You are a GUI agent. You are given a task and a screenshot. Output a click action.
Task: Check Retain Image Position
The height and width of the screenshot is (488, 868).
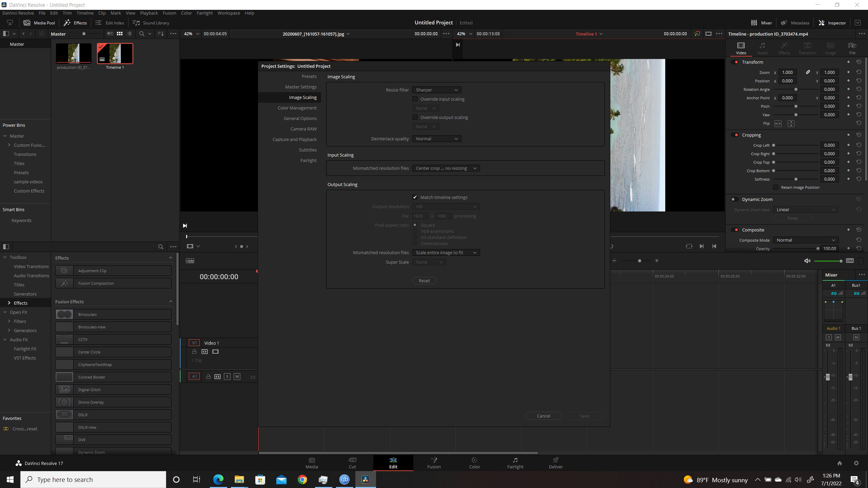[x=775, y=187]
